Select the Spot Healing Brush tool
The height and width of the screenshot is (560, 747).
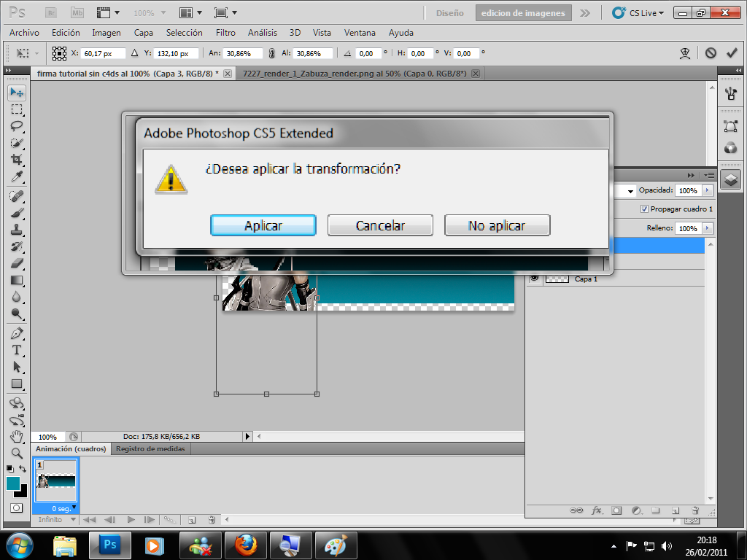pyautogui.click(x=17, y=195)
